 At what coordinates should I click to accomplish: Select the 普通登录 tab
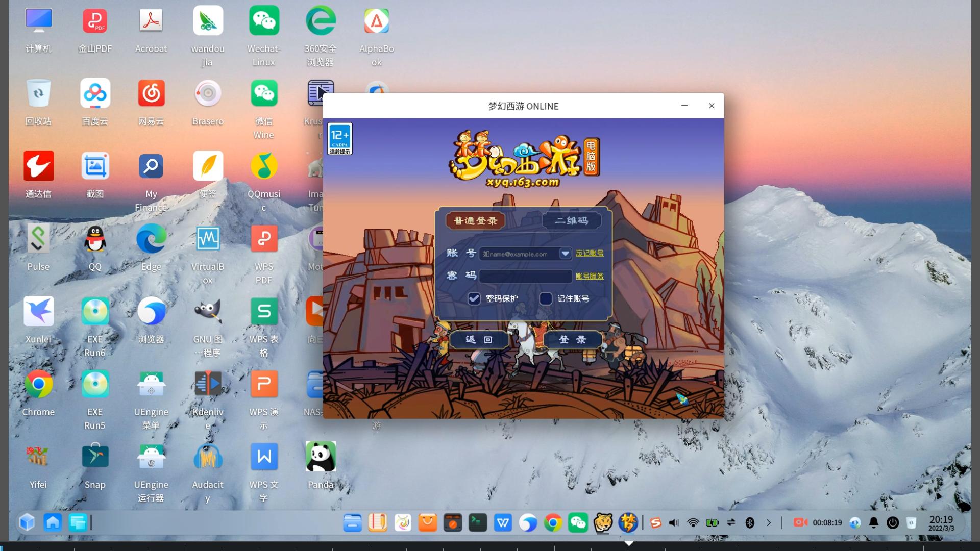point(475,221)
